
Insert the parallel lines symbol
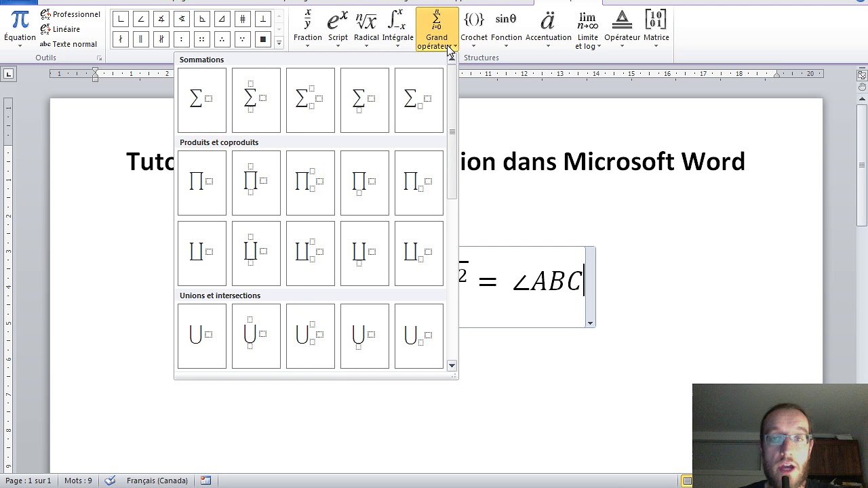coord(141,39)
